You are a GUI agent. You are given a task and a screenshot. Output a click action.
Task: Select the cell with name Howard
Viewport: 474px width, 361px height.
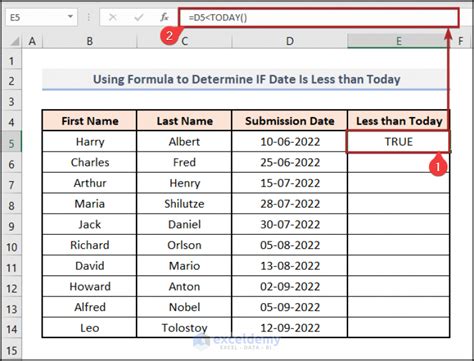(x=89, y=286)
